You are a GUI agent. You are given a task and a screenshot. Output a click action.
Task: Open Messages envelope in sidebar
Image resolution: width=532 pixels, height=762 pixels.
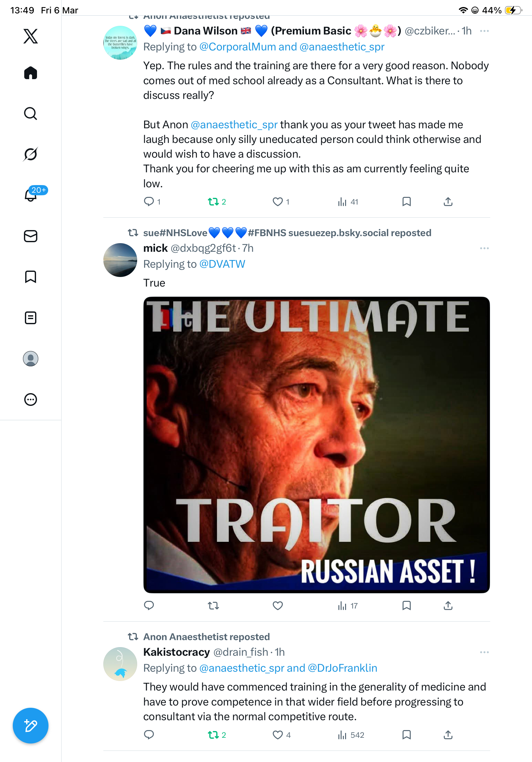31,236
